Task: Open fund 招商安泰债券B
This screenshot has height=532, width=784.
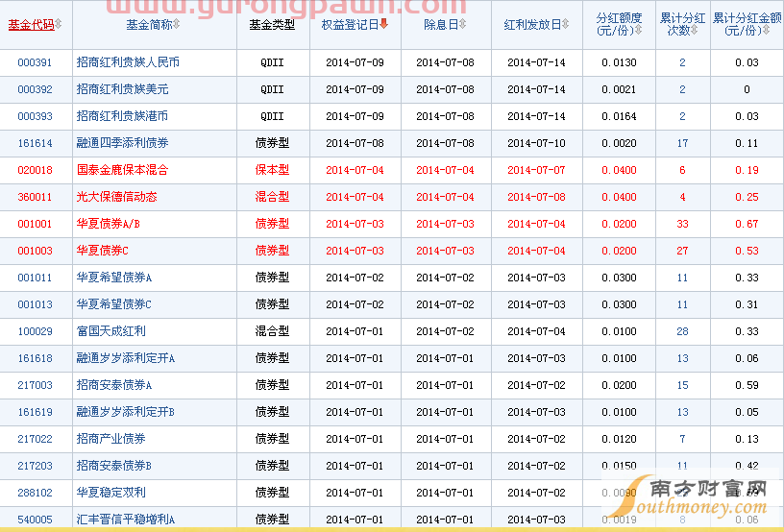Action: [x=114, y=467]
